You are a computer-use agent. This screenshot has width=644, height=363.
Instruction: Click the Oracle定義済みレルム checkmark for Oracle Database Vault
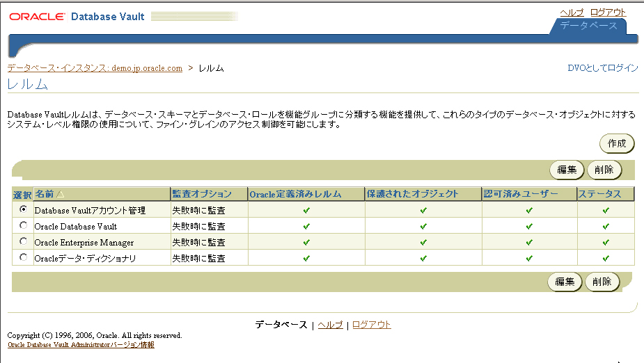(306, 227)
